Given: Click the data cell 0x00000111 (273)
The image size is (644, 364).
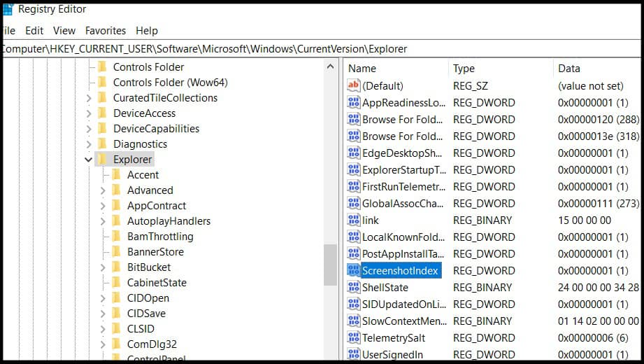Looking at the screenshot, I should pyautogui.click(x=599, y=203).
